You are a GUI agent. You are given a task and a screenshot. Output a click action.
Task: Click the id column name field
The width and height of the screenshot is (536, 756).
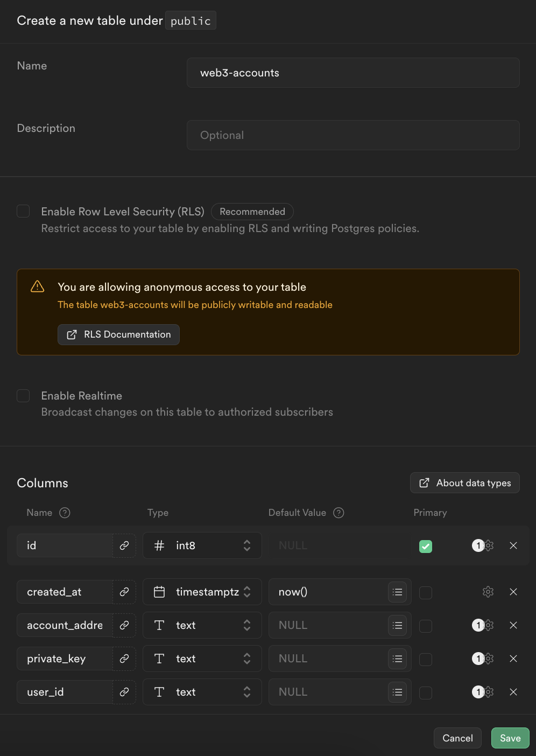pos(65,545)
